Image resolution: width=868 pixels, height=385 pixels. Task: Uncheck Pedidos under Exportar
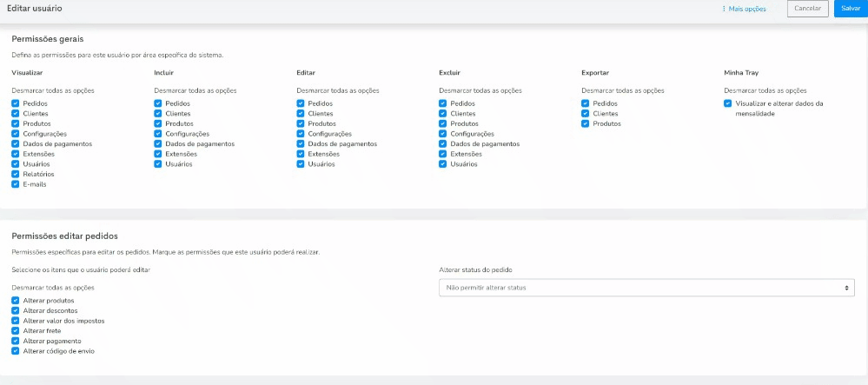pos(586,103)
